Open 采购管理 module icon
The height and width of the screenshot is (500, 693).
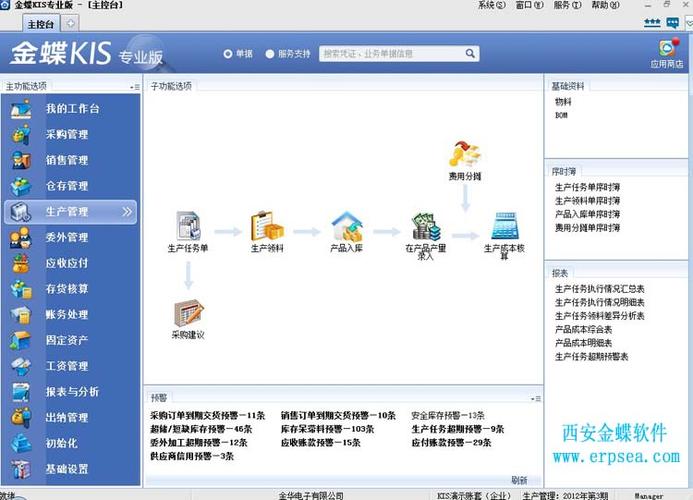pos(21,134)
